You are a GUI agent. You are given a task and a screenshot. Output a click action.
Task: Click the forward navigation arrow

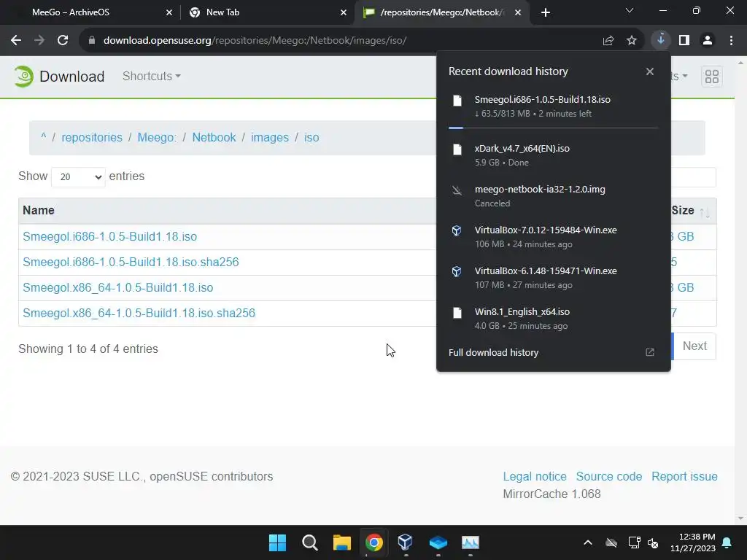(39, 41)
